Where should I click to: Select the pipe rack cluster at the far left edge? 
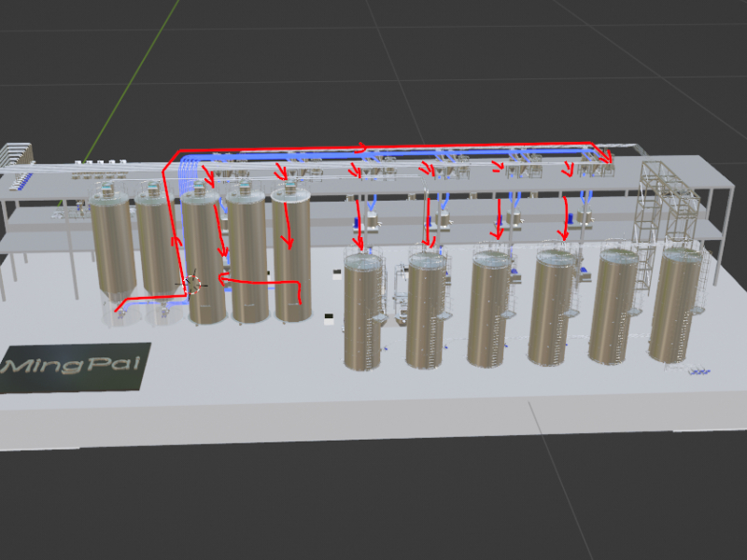pos(17,166)
